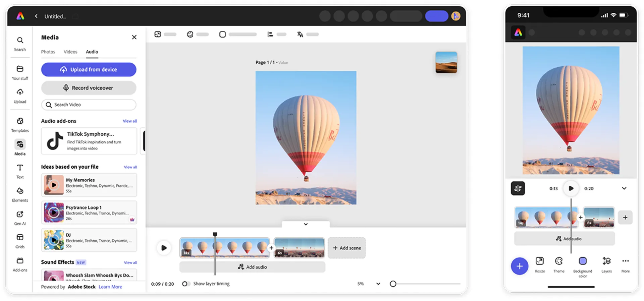Play the timeline in desktop editor

(164, 248)
